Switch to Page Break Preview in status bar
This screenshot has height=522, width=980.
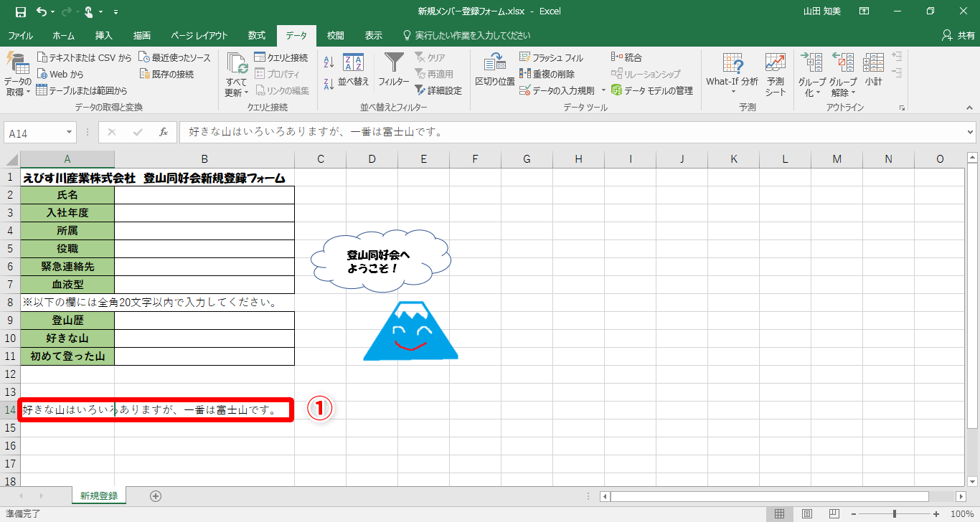pos(834,514)
